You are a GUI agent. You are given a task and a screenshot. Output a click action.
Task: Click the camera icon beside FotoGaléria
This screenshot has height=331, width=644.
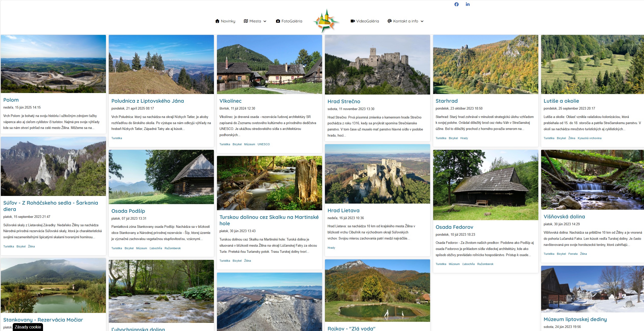[x=278, y=21]
